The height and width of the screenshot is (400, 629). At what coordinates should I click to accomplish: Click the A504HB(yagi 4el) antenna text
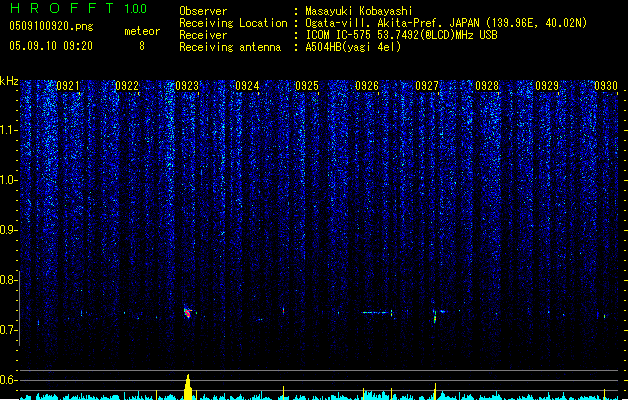click(x=353, y=47)
